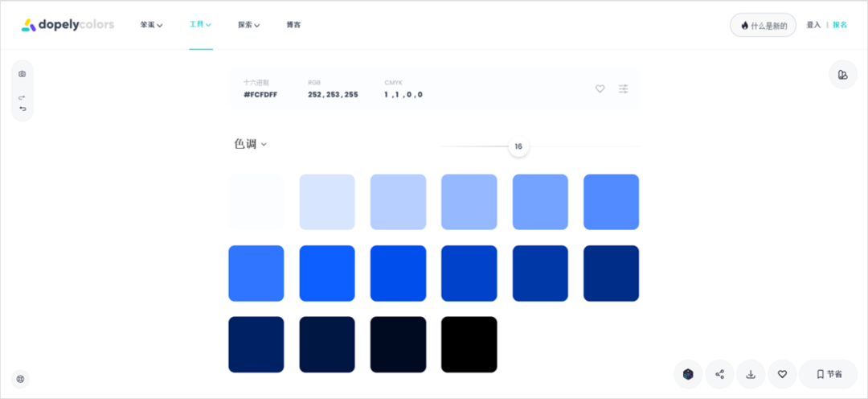
Task: Open the 工具 dropdown menu
Action: tap(200, 25)
